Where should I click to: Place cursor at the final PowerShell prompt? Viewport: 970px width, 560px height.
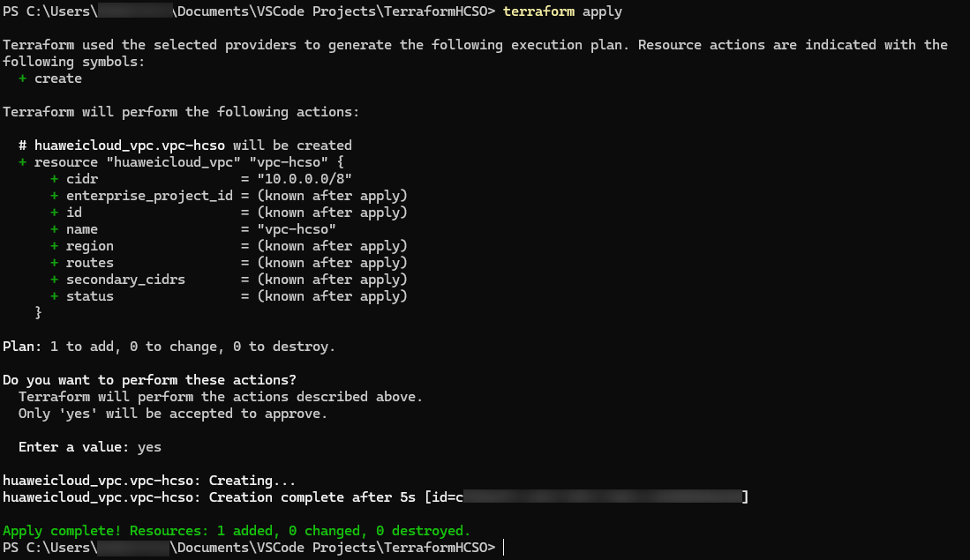pos(504,548)
